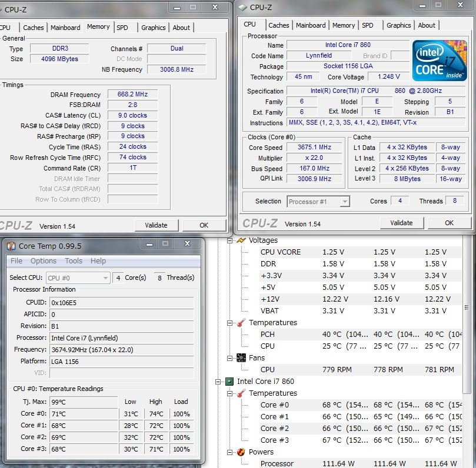Open the Mainboard tab in right CPU-Z window

point(311,25)
